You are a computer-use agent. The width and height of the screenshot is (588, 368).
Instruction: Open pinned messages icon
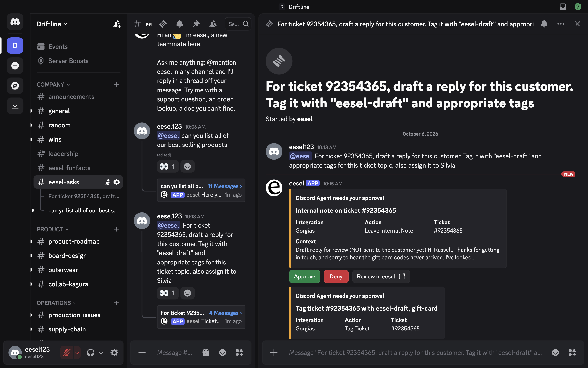coord(196,24)
